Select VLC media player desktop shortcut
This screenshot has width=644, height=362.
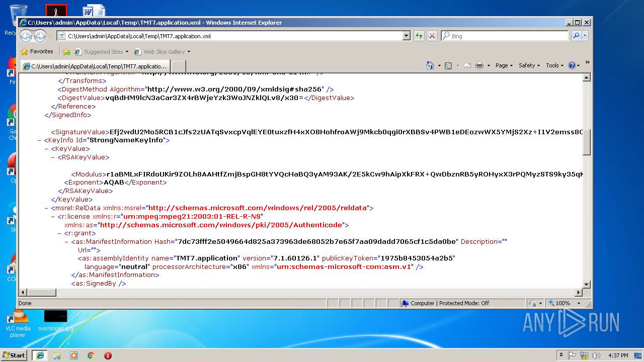click(18, 323)
